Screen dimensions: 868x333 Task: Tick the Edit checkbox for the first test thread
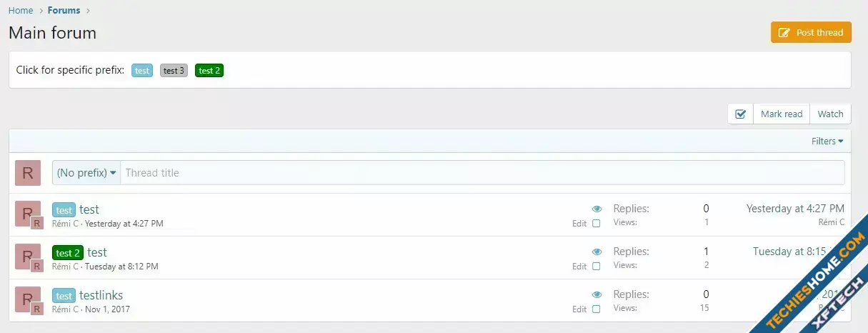(597, 224)
